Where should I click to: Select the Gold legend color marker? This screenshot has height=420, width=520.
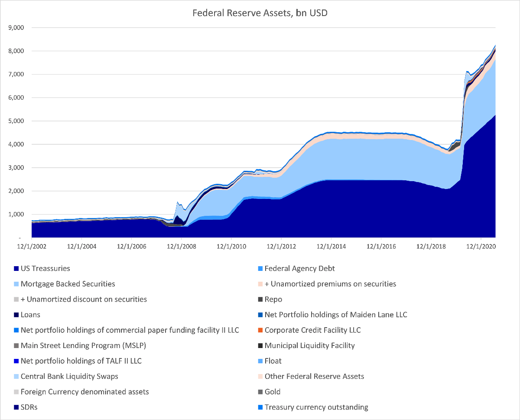coord(260,392)
